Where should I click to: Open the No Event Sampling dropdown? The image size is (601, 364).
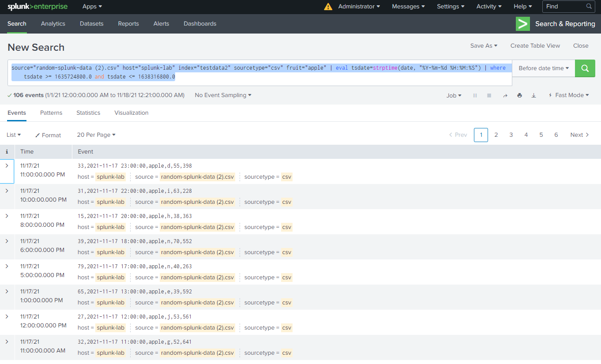click(223, 95)
